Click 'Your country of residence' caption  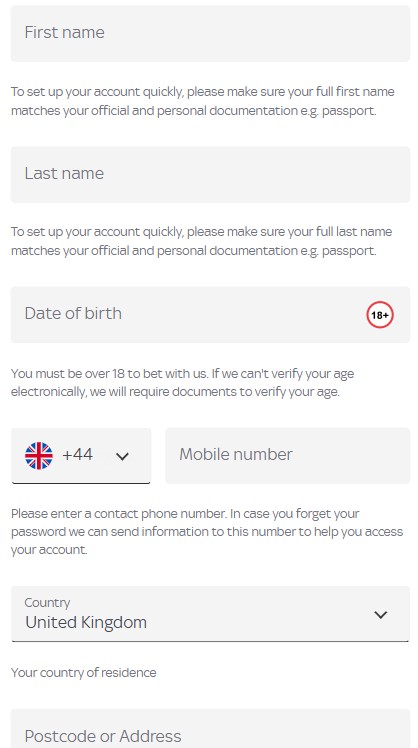click(x=84, y=673)
